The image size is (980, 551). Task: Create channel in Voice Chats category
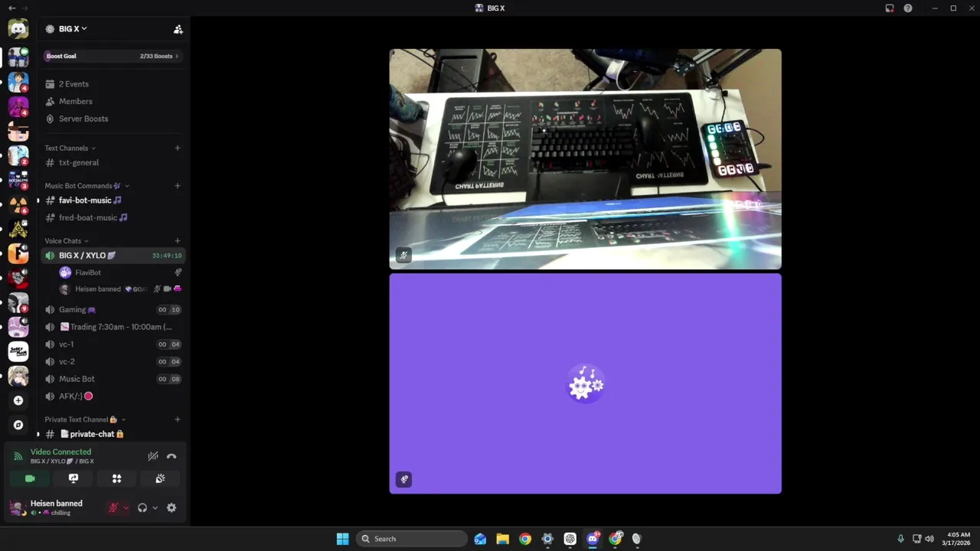pyautogui.click(x=178, y=241)
